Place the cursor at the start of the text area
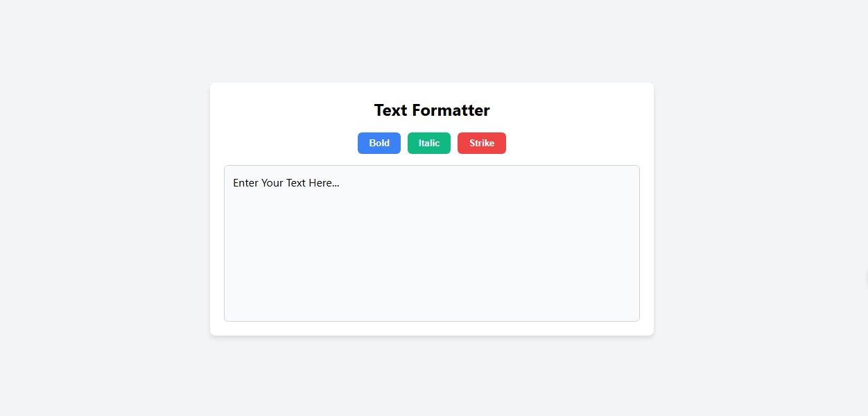 tap(234, 183)
